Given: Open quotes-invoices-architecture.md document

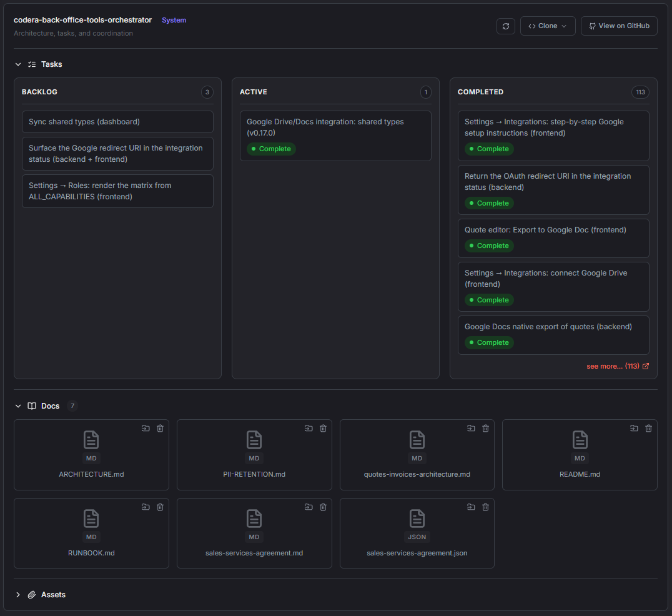Looking at the screenshot, I should pyautogui.click(x=417, y=455).
